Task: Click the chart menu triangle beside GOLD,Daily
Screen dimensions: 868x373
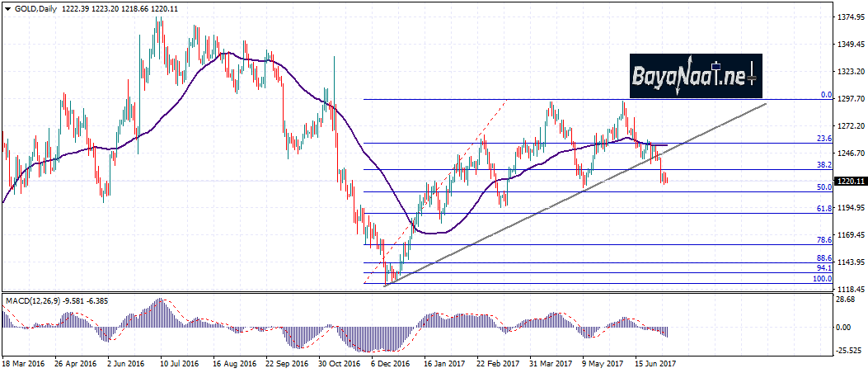Action: tap(7, 7)
